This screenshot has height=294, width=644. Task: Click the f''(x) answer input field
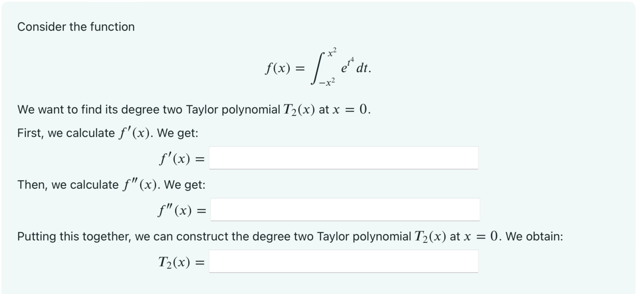(x=345, y=210)
